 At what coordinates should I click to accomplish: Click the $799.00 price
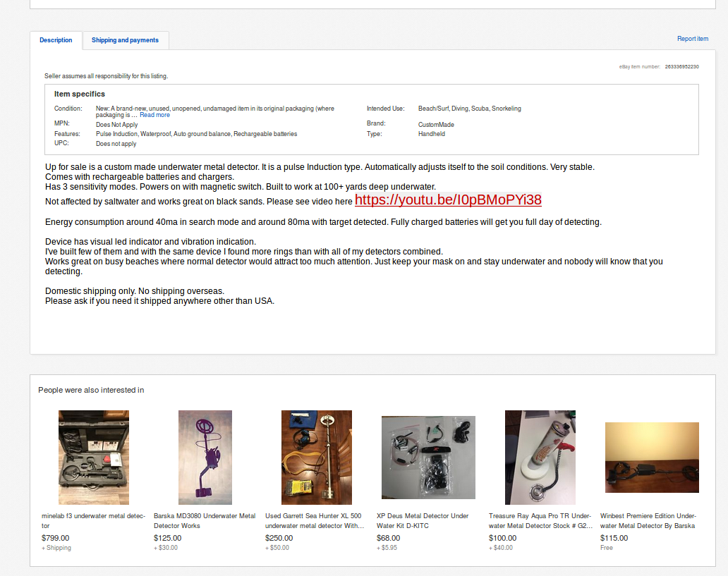coord(55,538)
